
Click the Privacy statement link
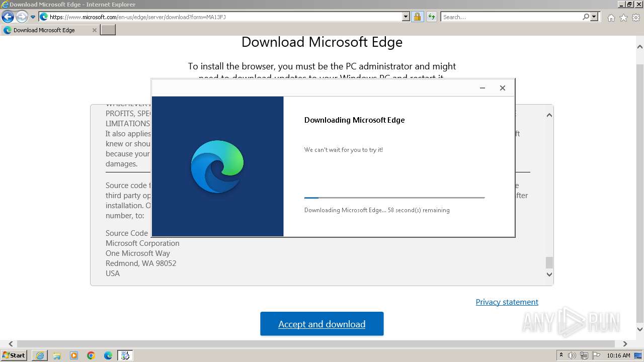click(507, 302)
